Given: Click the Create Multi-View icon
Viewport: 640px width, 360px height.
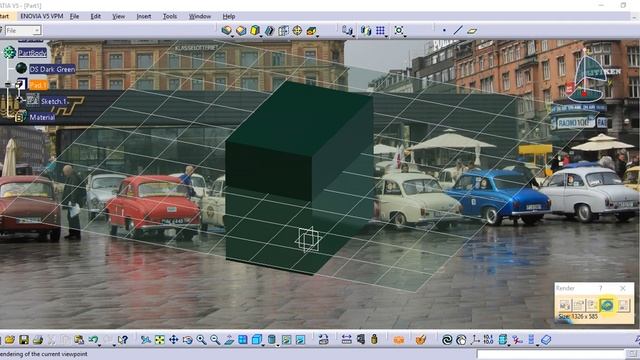Looking at the screenshot, I should [243, 340].
